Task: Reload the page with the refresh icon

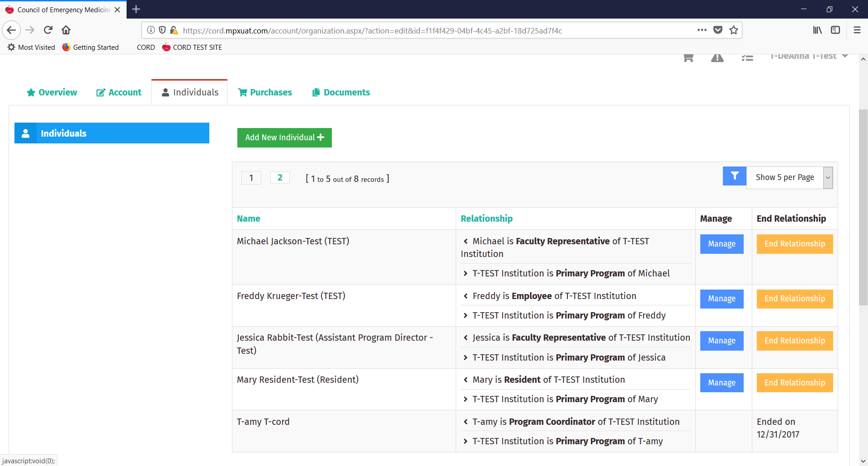Action: tap(48, 30)
